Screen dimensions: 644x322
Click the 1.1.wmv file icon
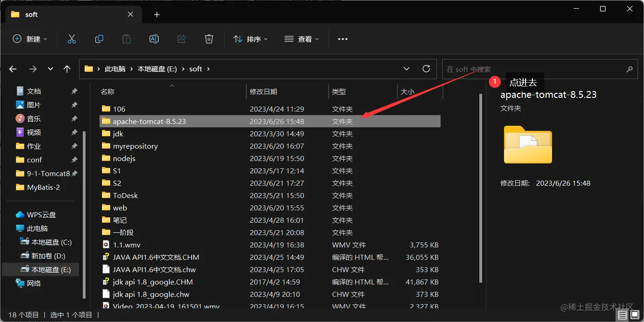(106, 245)
